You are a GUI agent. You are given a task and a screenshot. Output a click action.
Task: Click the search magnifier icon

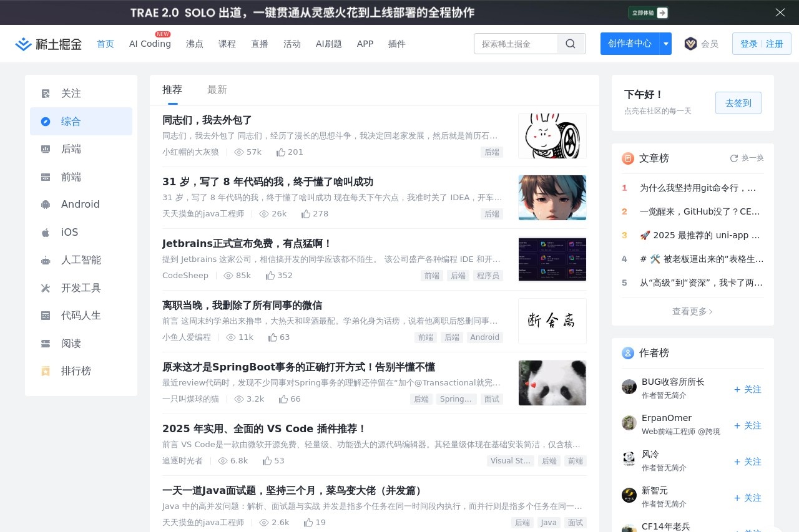click(571, 44)
